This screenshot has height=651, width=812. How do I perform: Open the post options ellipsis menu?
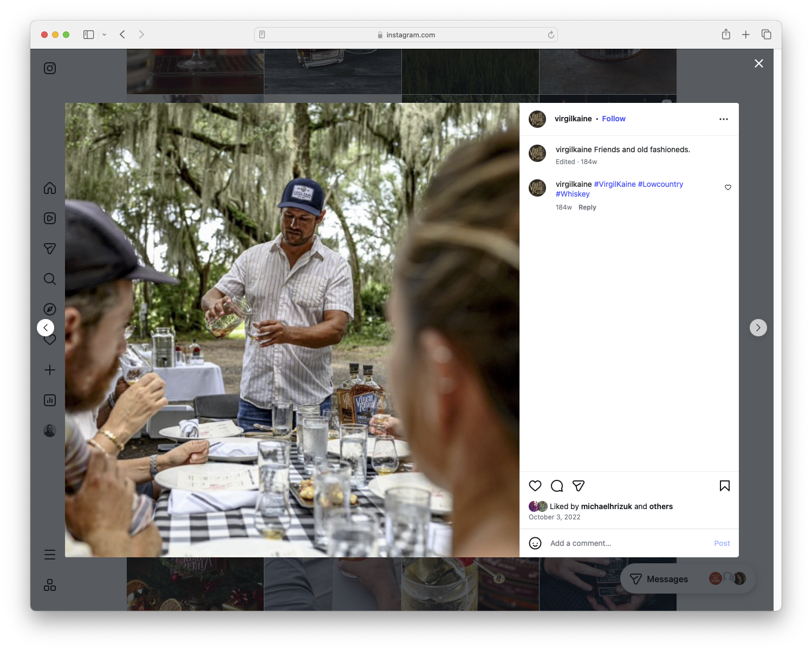coord(724,119)
